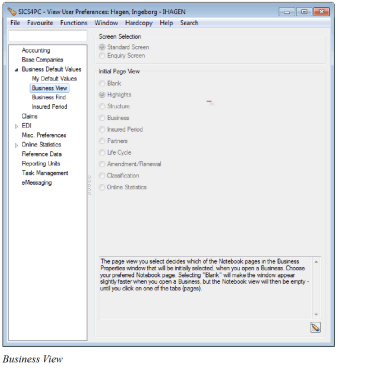Collapse Business Default Values tree node
392x372 pixels.
click(x=16, y=70)
